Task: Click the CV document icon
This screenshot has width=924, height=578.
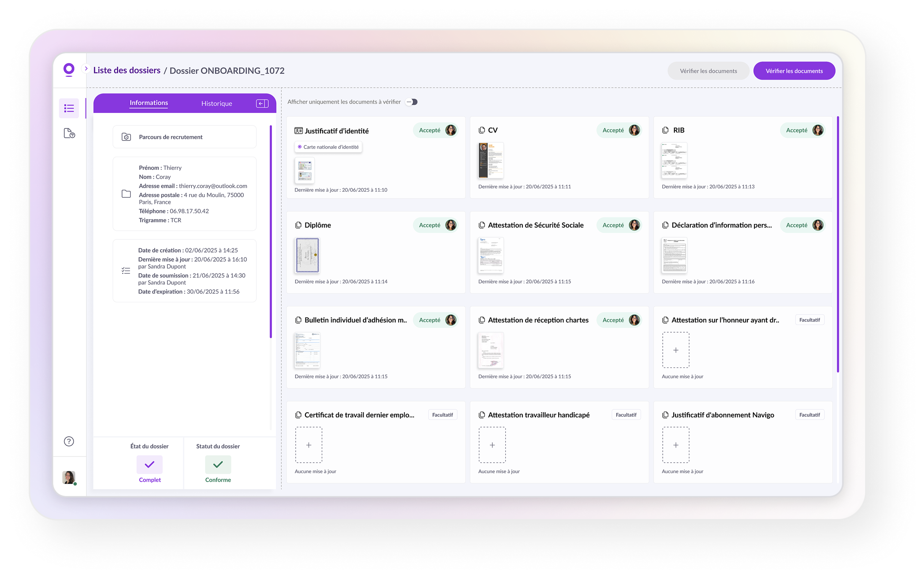Action: coord(482,130)
